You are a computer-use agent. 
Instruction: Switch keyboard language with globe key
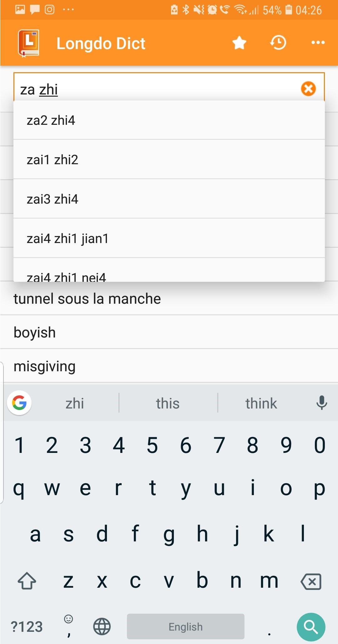tap(102, 626)
